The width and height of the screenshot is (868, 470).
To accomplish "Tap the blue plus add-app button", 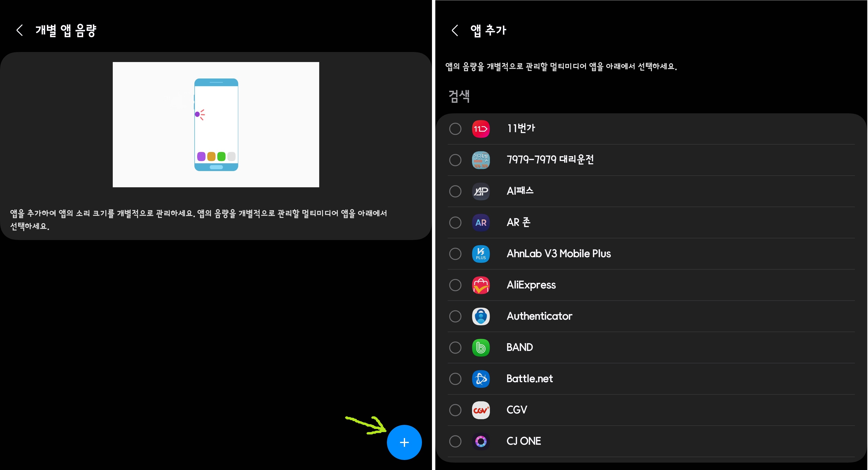I will pyautogui.click(x=404, y=442).
